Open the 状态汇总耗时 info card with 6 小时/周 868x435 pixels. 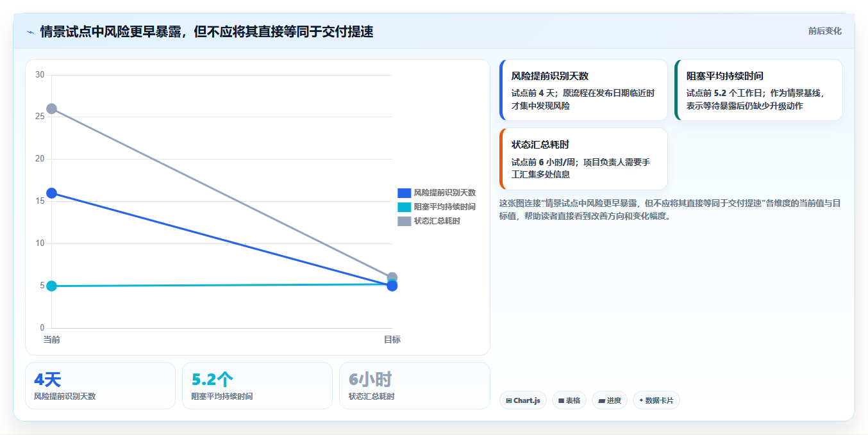pos(583,159)
